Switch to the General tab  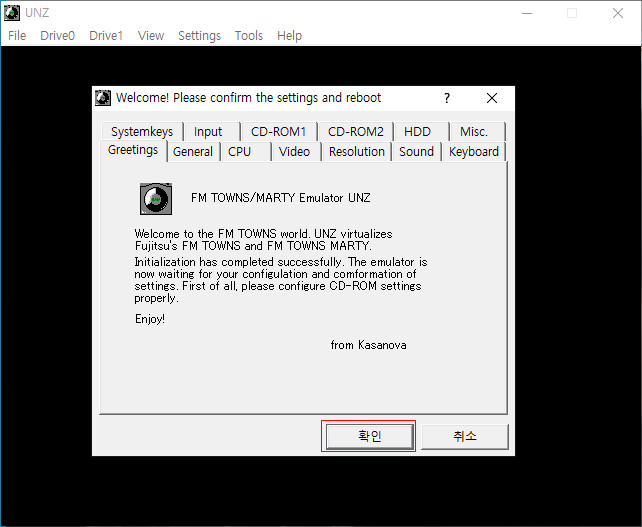[x=193, y=152]
